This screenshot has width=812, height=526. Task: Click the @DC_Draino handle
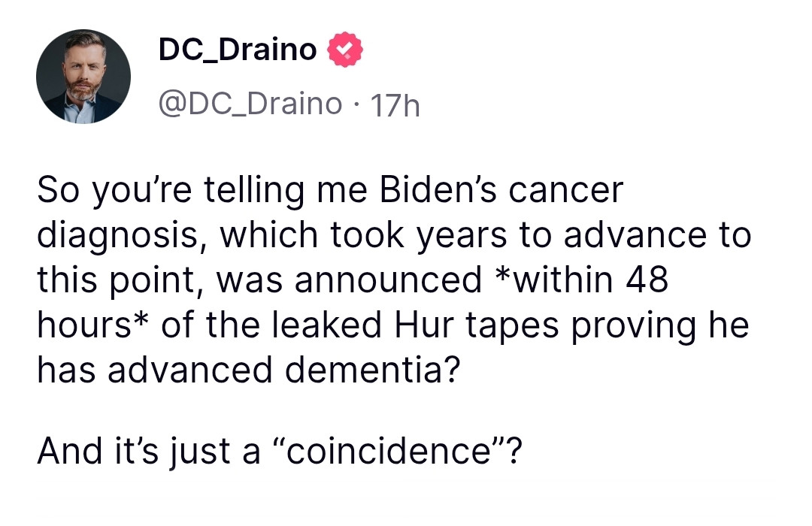tap(249, 104)
